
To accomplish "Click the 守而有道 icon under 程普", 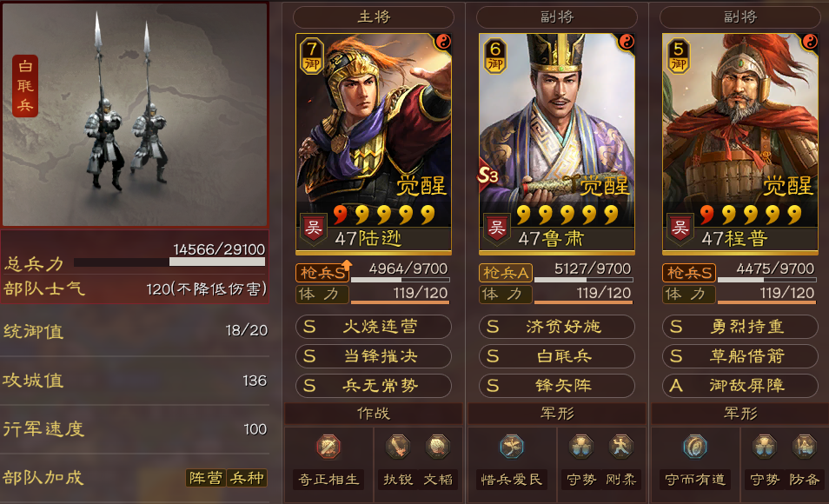I will [x=694, y=447].
